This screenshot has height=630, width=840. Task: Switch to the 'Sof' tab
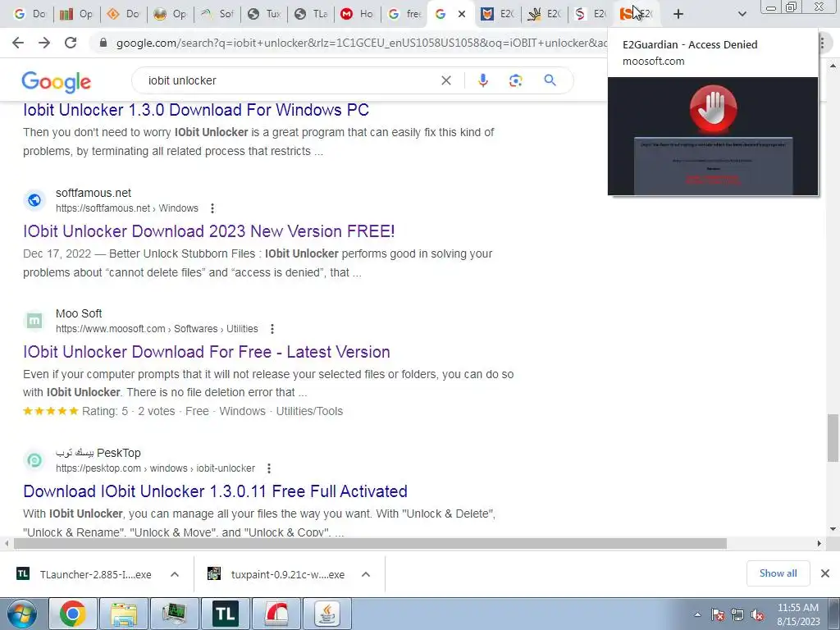tap(217, 14)
